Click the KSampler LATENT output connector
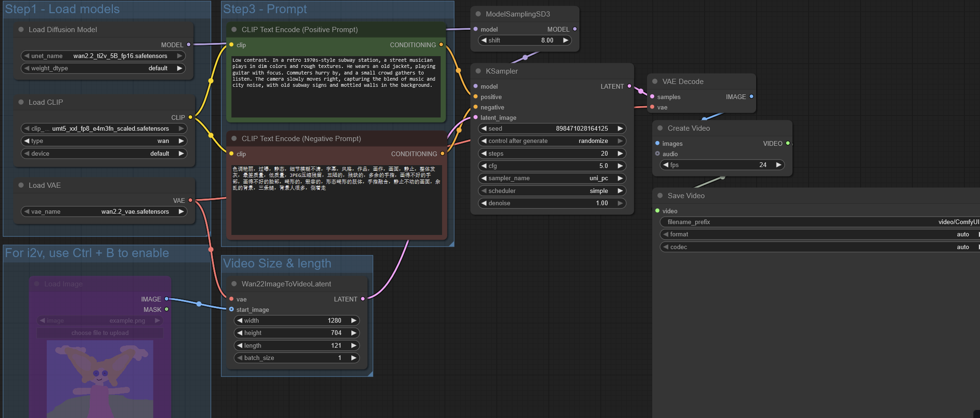This screenshot has width=980, height=418. tap(629, 86)
